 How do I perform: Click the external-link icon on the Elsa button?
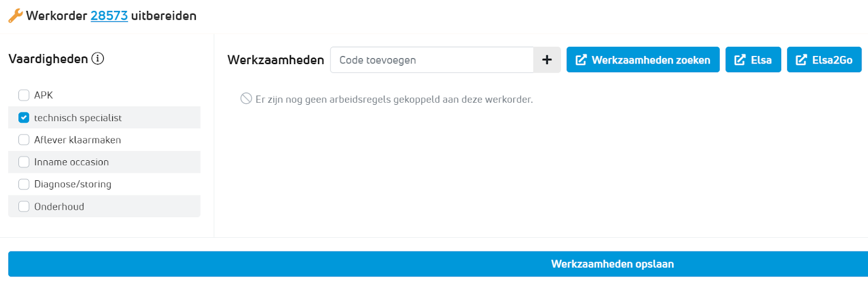740,60
